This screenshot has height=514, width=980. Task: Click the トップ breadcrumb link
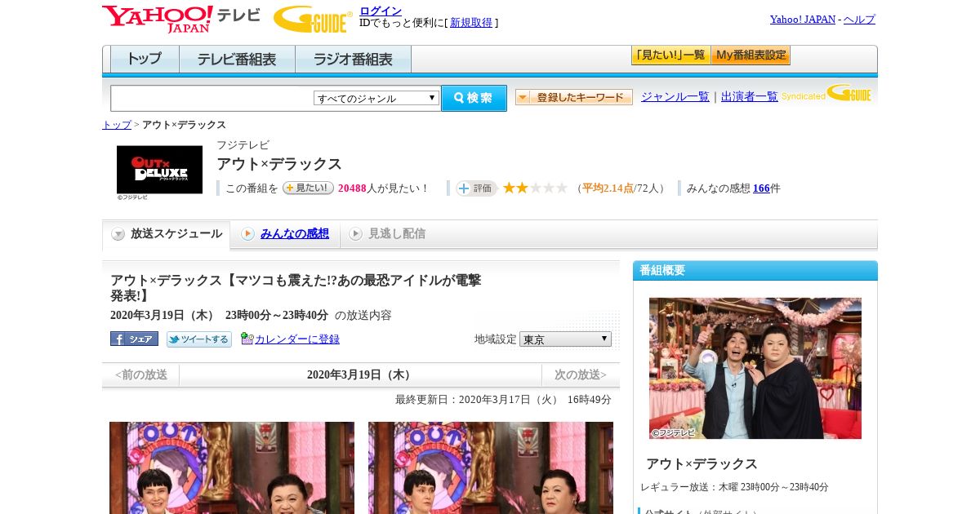tap(117, 125)
